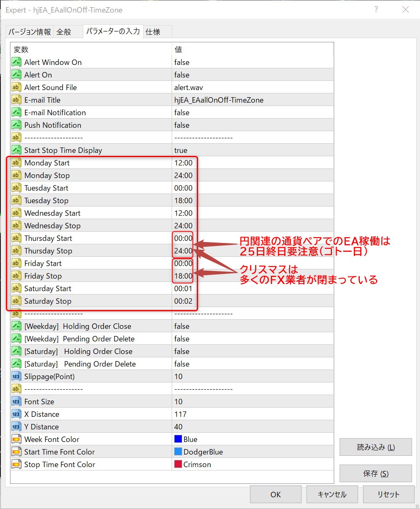
Task: Click the Week Font Color type icon
Action: (x=16, y=439)
